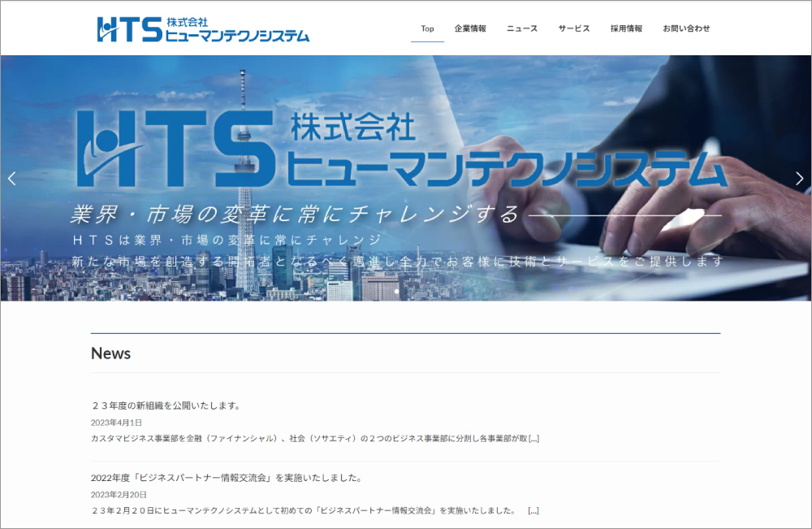Open the 企業情報 menu item
Viewport: 812px width, 529px height.
click(470, 28)
